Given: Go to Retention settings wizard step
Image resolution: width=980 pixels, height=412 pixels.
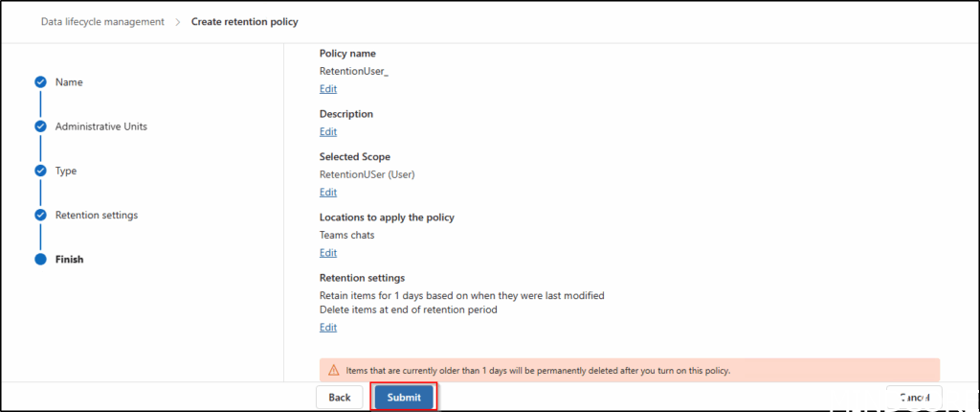Looking at the screenshot, I should (x=97, y=215).
